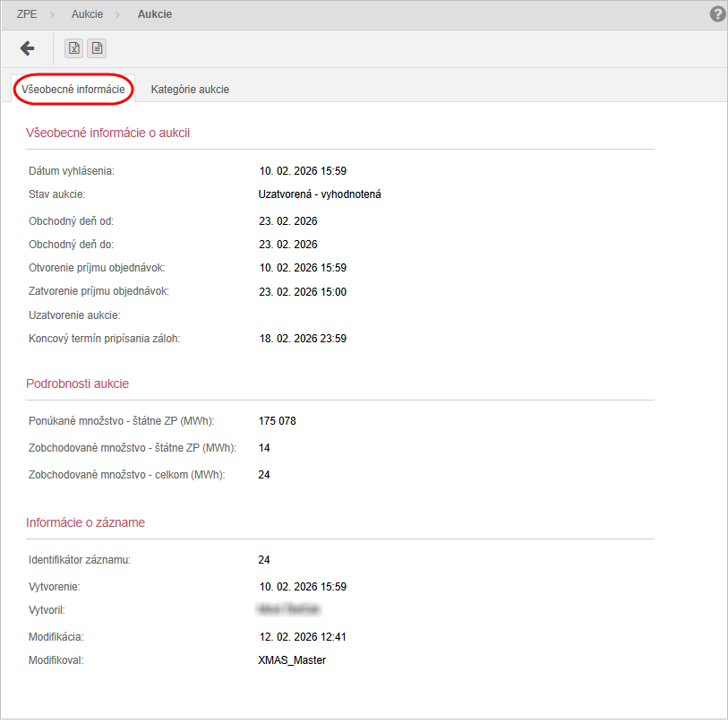
Task: Click the Všeobecné informácie o aukcii heading
Action: [107, 133]
